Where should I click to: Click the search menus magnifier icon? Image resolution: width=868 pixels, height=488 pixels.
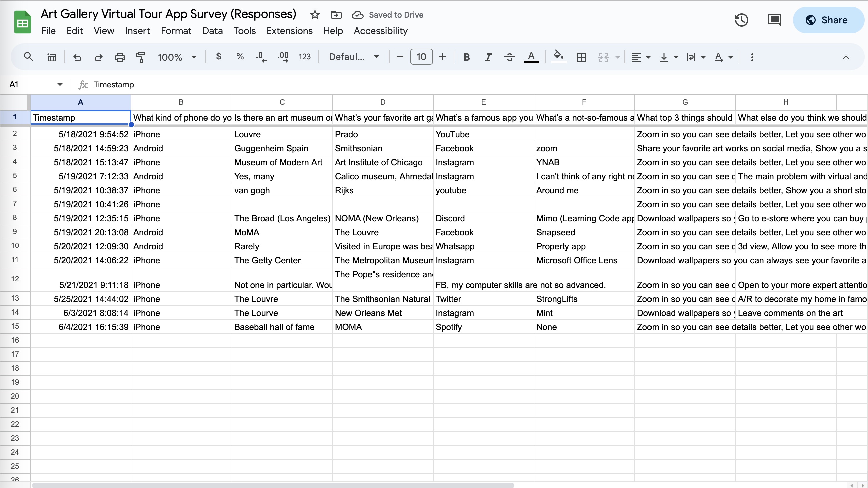(29, 57)
